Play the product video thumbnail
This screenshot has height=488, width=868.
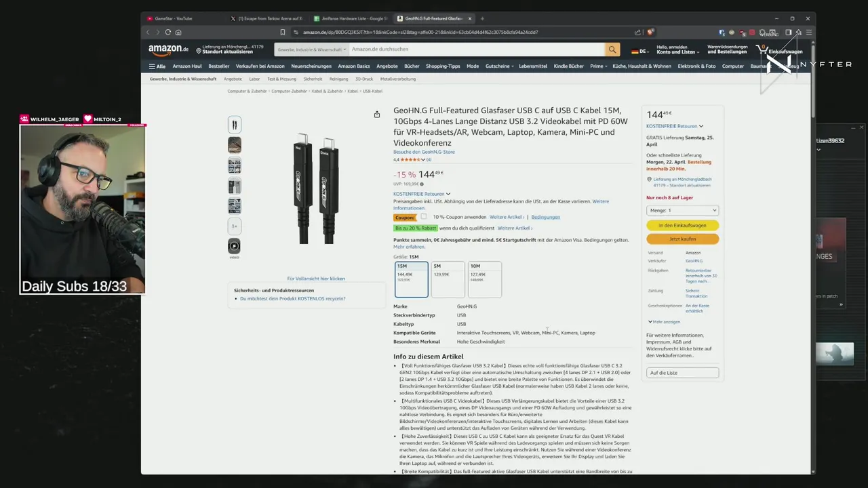(x=234, y=247)
